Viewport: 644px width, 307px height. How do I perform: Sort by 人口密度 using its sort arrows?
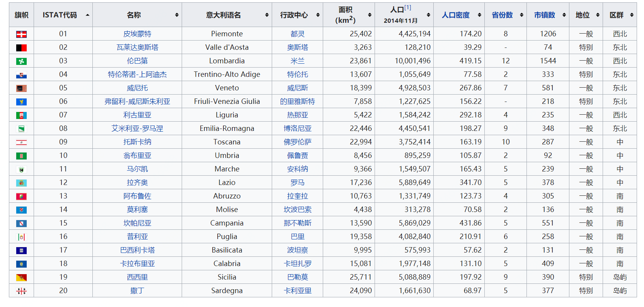click(479, 15)
